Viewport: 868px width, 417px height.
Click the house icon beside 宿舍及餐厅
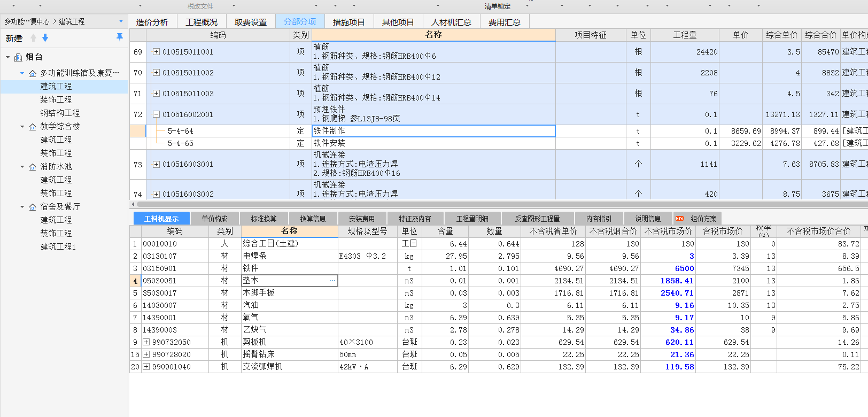(x=33, y=207)
